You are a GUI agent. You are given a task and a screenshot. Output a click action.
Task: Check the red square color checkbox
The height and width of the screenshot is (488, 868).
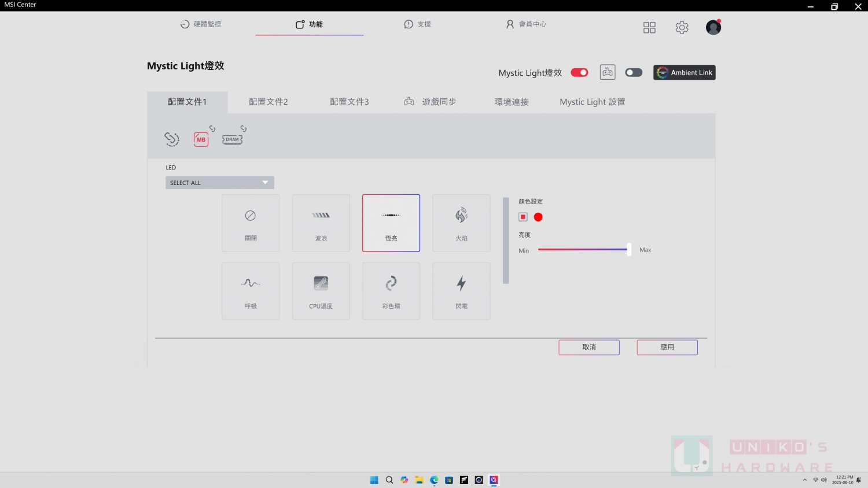(x=523, y=217)
